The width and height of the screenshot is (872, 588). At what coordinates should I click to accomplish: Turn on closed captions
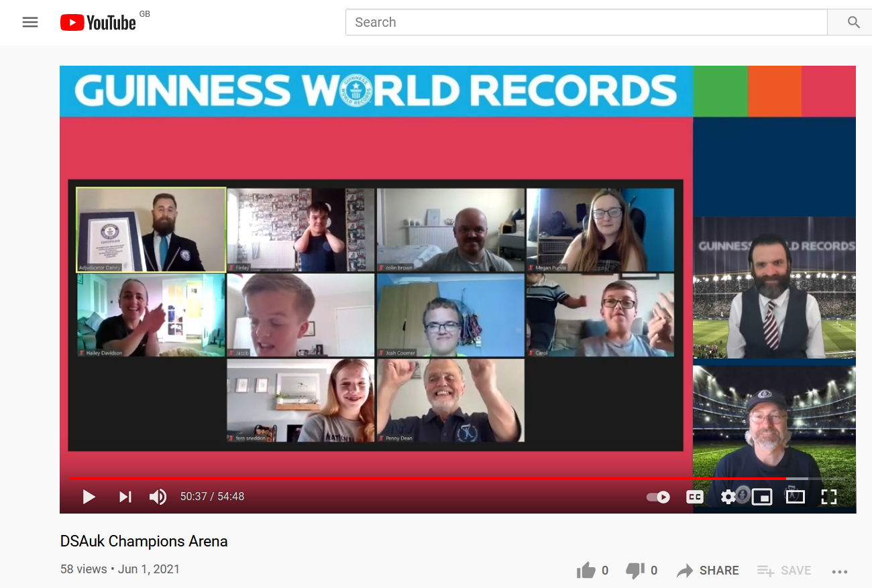[x=695, y=497]
